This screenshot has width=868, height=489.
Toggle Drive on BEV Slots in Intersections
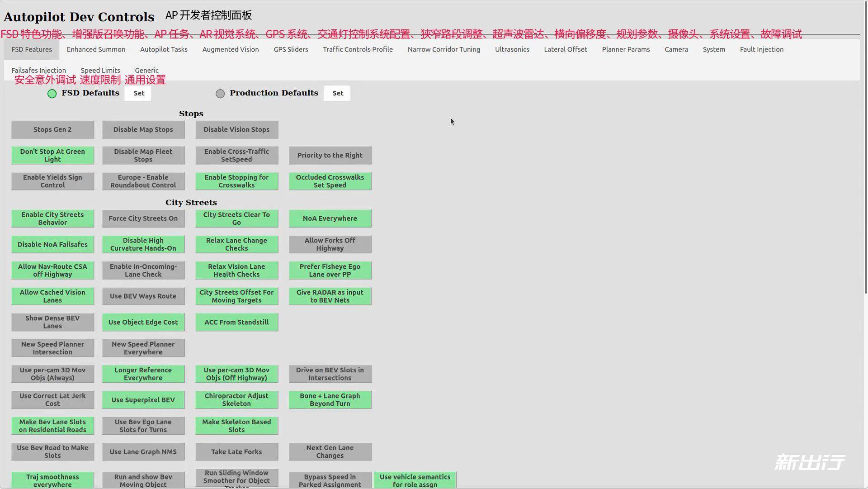click(x=330, y=374)
